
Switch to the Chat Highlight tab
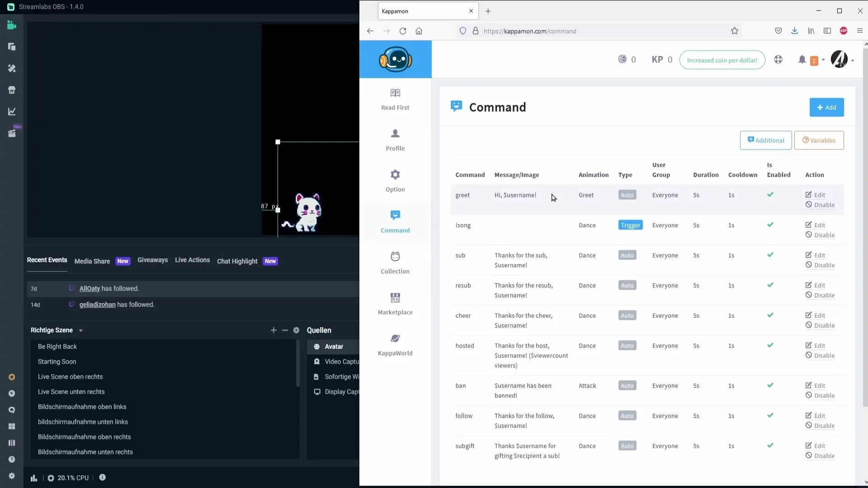coord(237,261)
